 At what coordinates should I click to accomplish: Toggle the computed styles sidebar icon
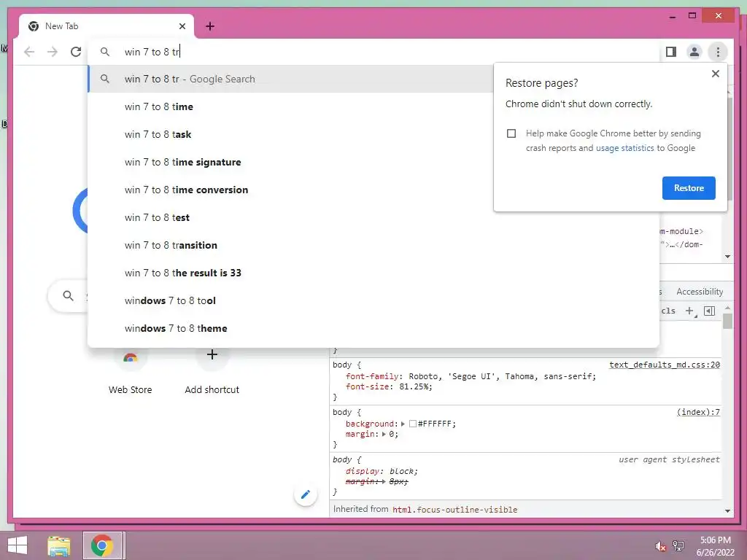(709, 311)
